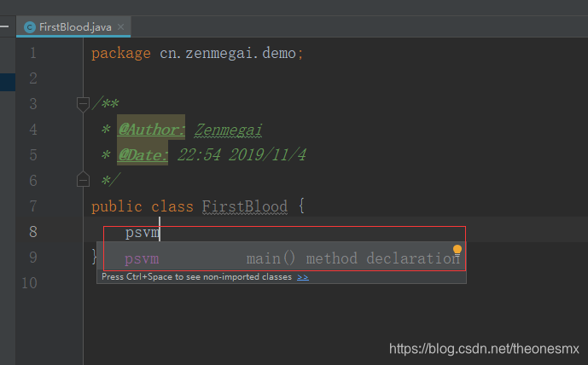The image size is (588, 365).
Task: Select the psvm main() method suggestion
Action: tap(282, 258)
